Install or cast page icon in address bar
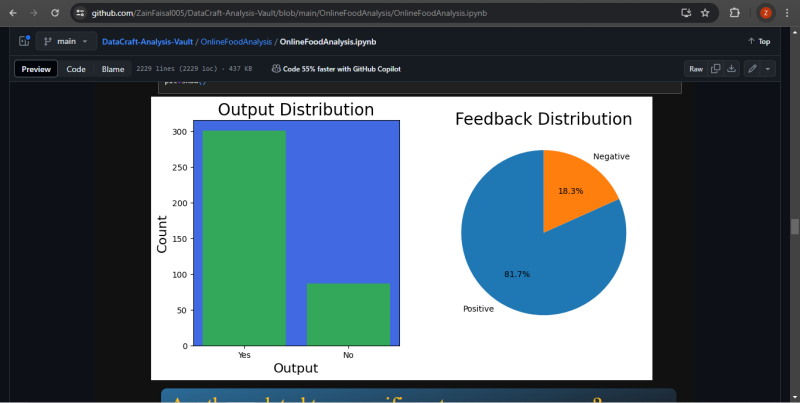 click(x=685, y=13)
